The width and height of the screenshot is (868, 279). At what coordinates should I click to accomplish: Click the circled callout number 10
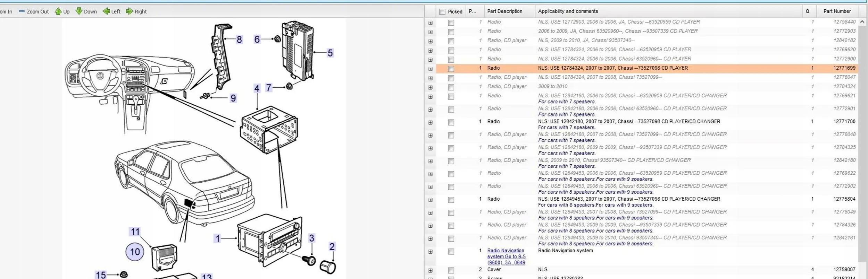pyautogui.click(x=135, y=252)
